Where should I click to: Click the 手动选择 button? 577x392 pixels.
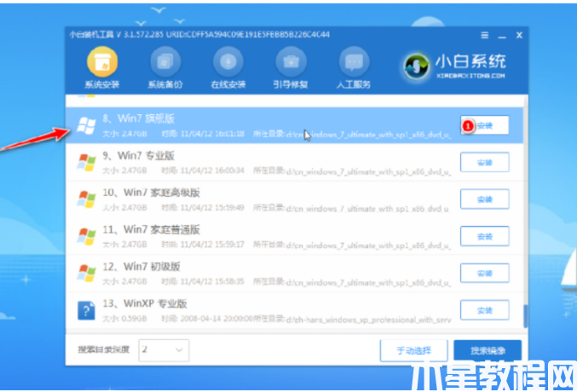413,350
